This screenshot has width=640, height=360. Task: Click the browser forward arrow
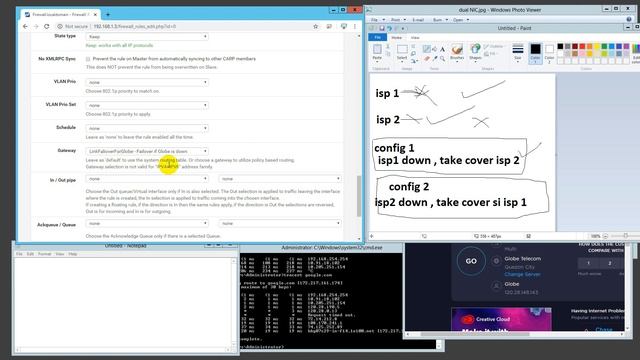pyautogui.click(x=36, y=26)
